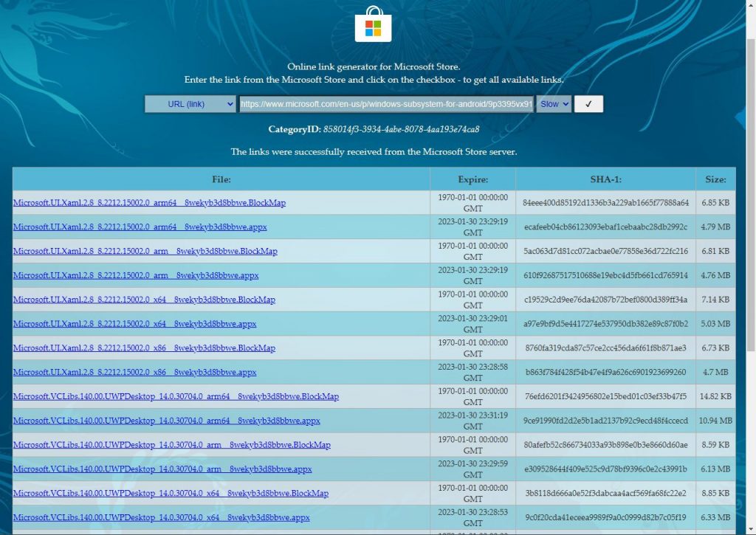This screenshot has width=756, height=535.
Task: Focus the Microsoft Store URL input field
Action: tap(386, 104)
